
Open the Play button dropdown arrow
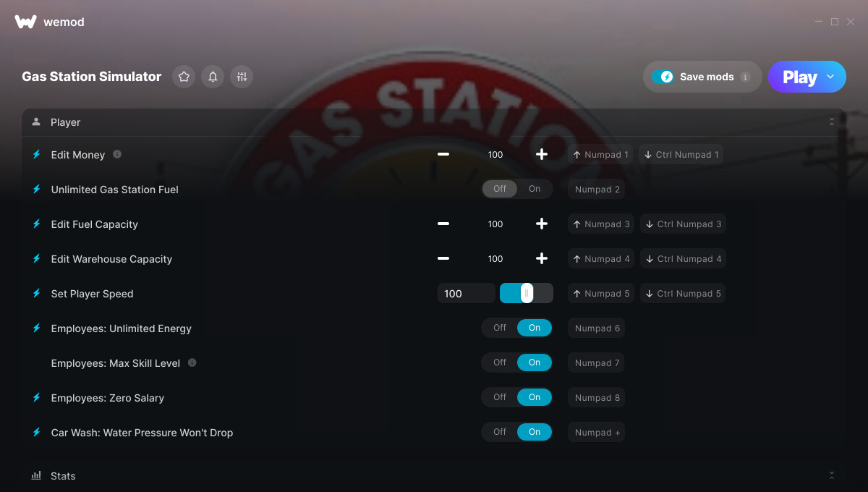coord(830,77)
